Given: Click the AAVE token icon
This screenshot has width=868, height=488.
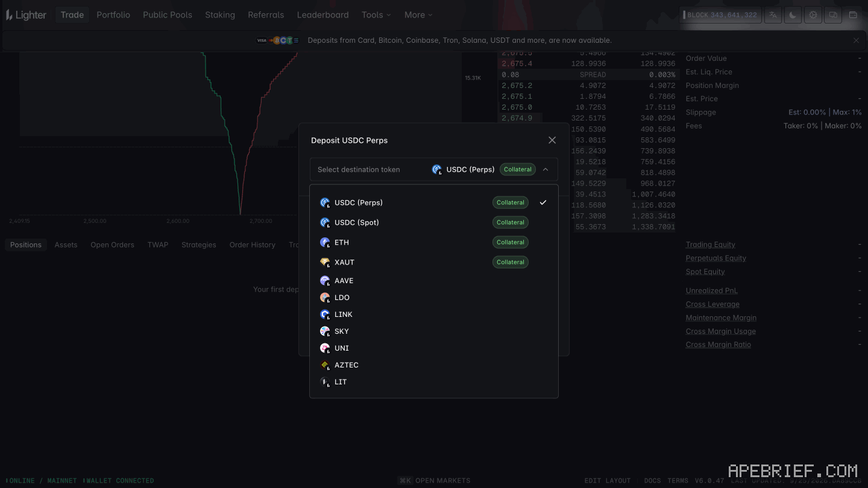Looking at the screenshot, I should coord(325,281).
